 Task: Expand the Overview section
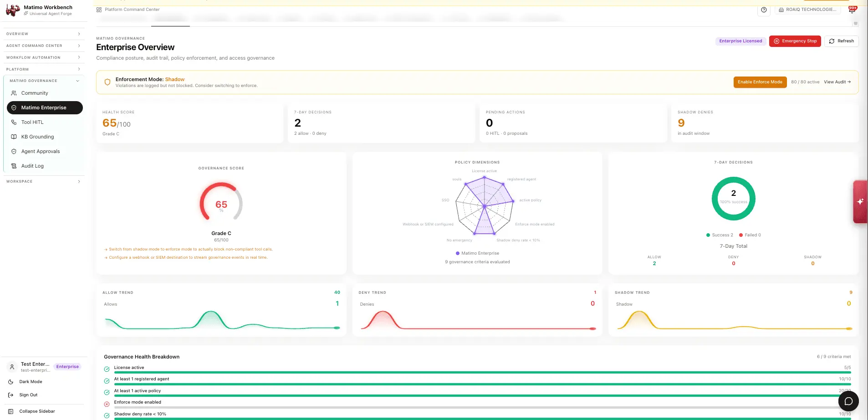click(44, 34)
